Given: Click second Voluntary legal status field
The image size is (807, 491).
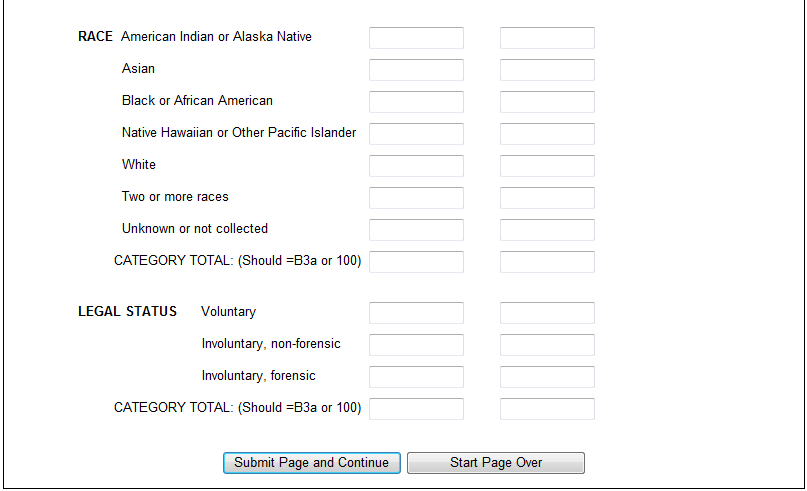Looking at the screenshot, I should click(547, 313).
